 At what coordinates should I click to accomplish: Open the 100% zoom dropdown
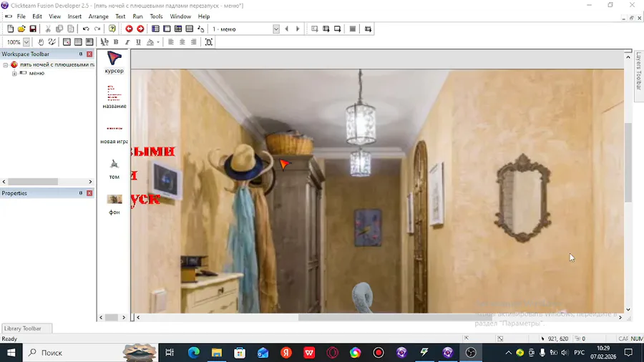pyautogui.click(x=26, y=42)
